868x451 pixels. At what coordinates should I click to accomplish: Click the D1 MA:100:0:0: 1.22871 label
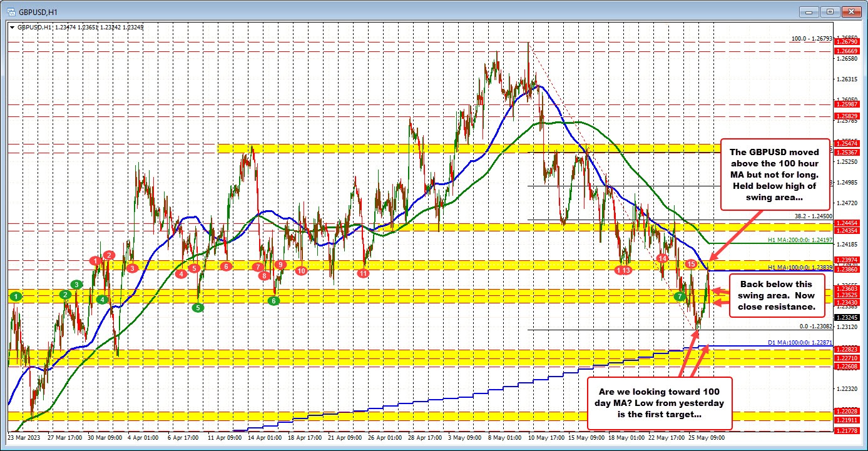pyautogui.click(x=800, y=343)
